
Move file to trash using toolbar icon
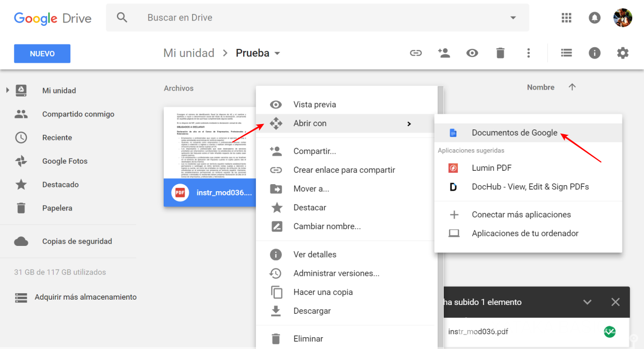click(x=500, y=53)
